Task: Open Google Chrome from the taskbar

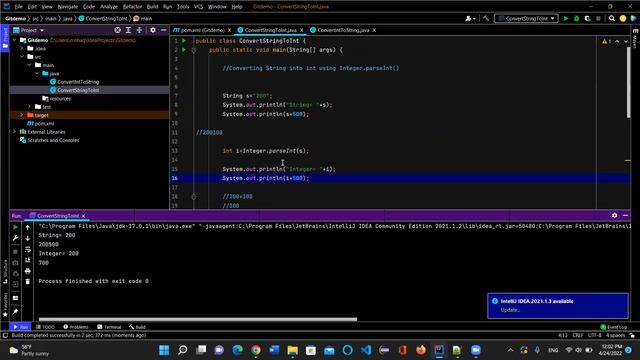Action: (256, 350)
